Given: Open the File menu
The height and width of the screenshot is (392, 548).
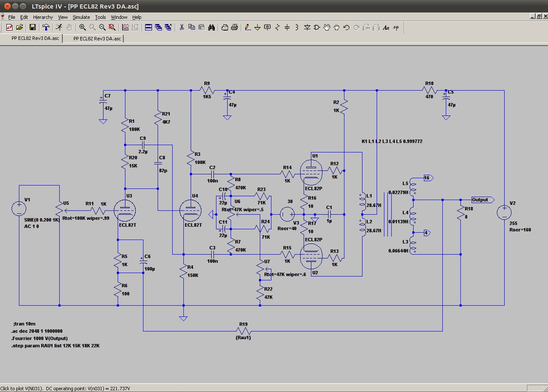Looking at the screenshot, I should 12,17.
